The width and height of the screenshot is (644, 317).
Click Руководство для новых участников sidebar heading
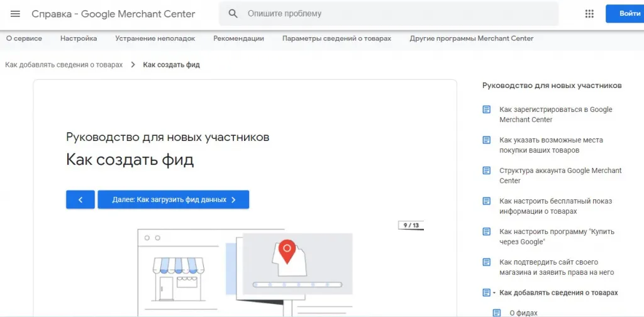pyautogui.click(x=552, y=86)
